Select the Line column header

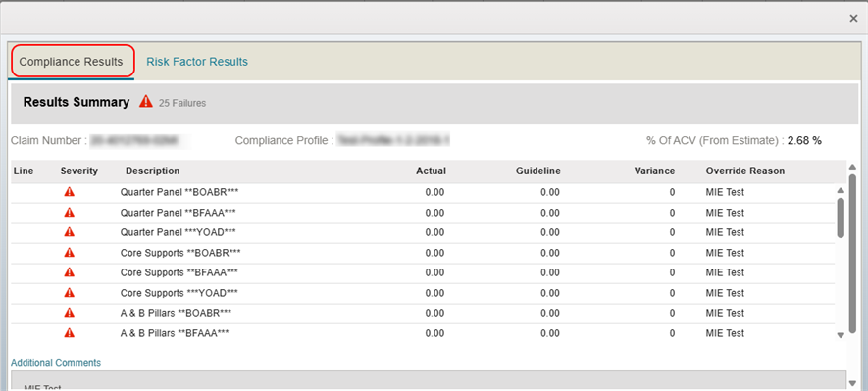tap(24, 171)
